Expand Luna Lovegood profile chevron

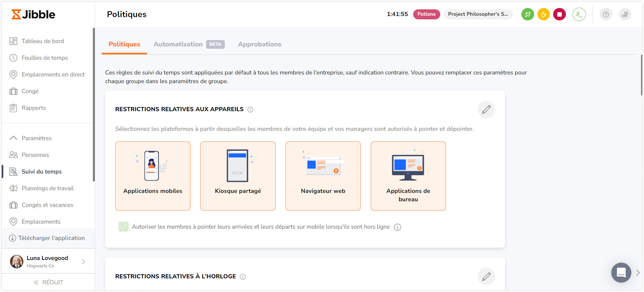pyautogui.click(x=84, y=262)
